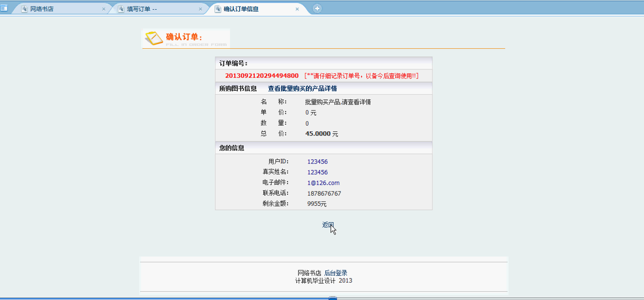
Task: Click the remaining balance 9955元
Action: tap(317, 204)
